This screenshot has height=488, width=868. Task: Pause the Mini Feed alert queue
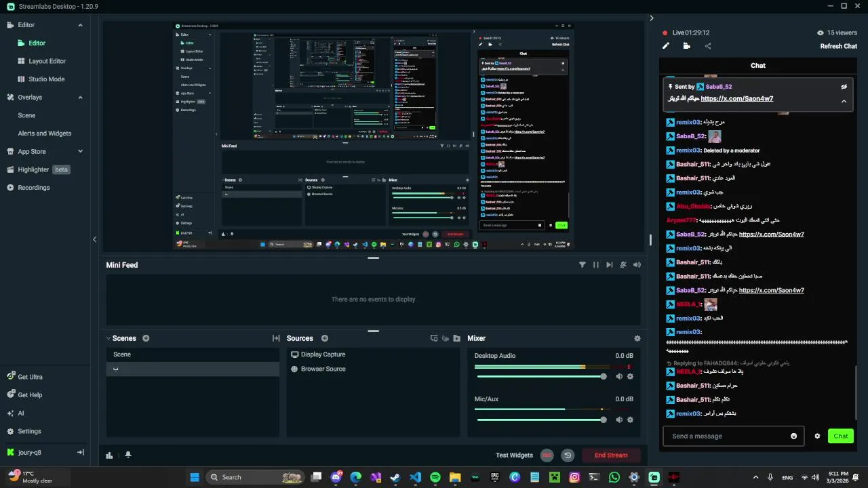(596, 265)
